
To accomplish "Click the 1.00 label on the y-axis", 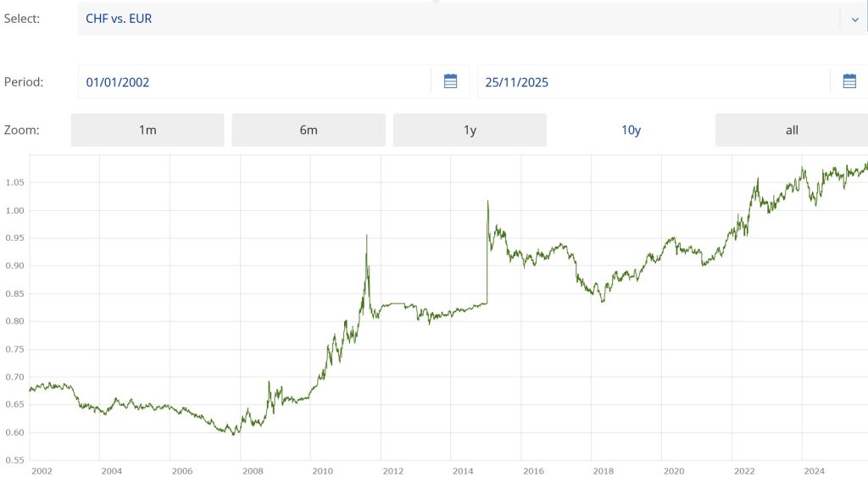I will tap(14, 210).
